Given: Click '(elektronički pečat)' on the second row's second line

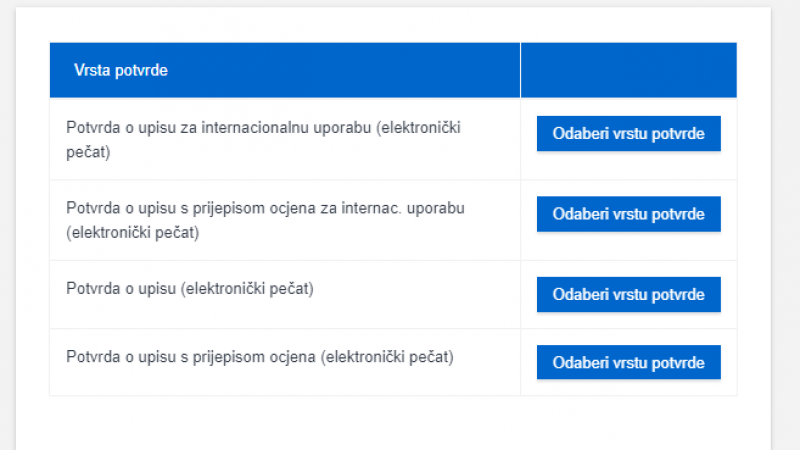Looking at the screenshot, I should [133, 233].
